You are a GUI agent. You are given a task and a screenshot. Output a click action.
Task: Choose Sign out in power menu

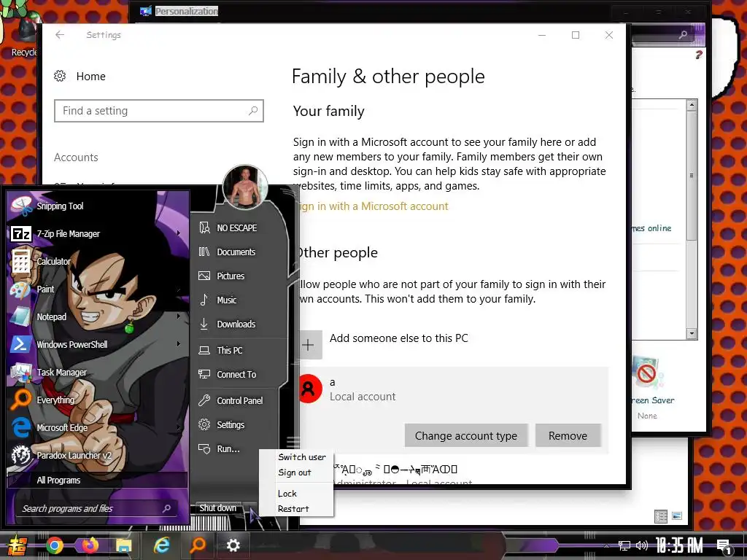point(295,472)
